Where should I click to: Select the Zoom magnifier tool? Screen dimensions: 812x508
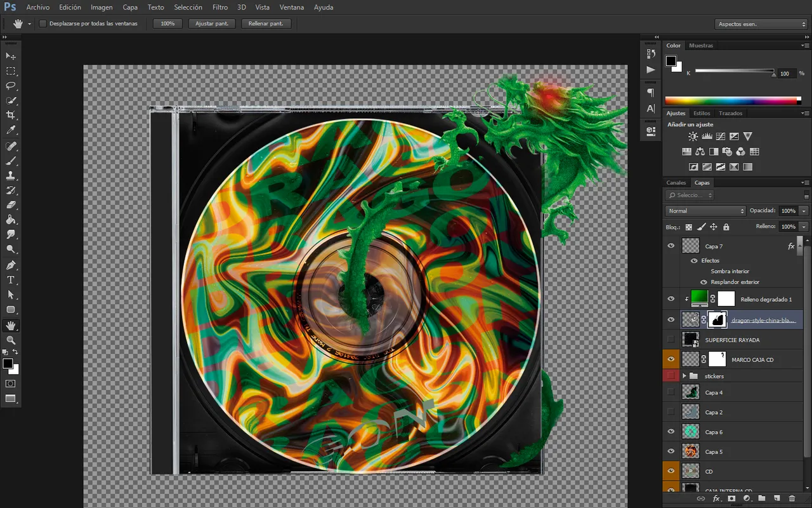click(11, 340)
